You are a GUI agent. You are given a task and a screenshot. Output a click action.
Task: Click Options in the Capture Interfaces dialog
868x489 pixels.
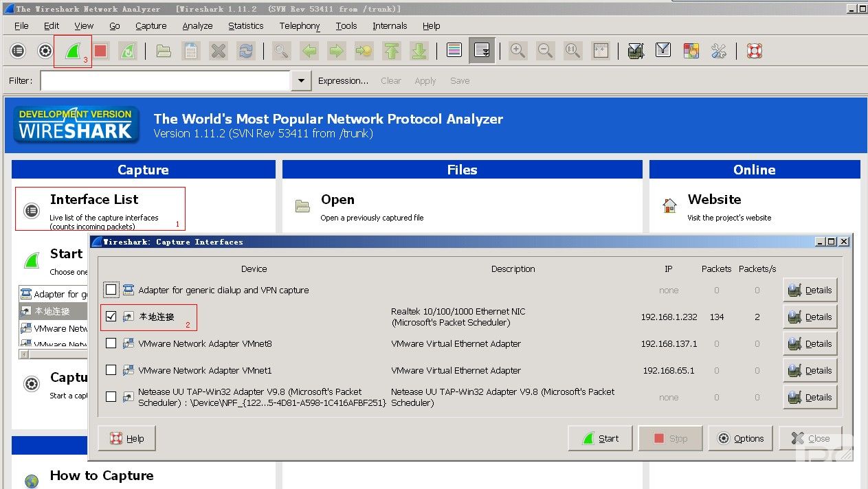point(741,438)
